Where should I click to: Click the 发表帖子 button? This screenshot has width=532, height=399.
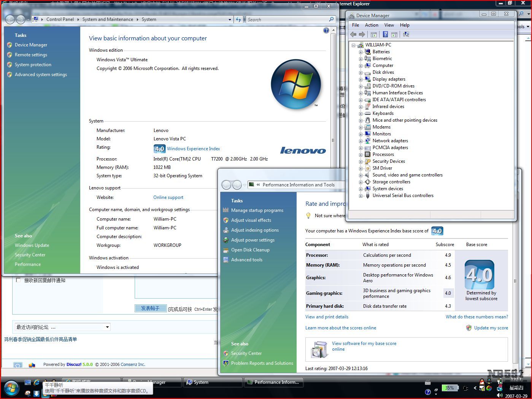click(150, 308)
